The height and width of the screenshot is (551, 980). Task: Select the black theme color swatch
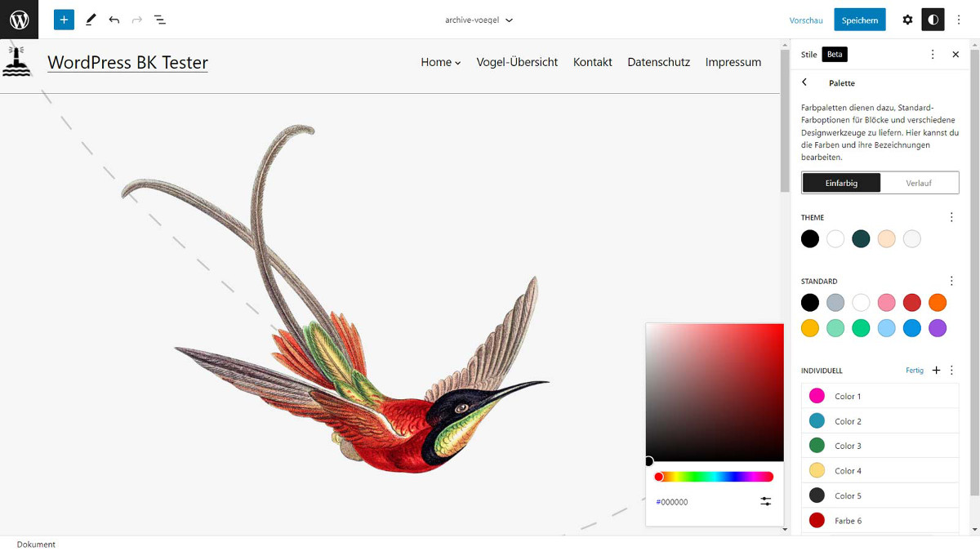(x=809, y=238)
